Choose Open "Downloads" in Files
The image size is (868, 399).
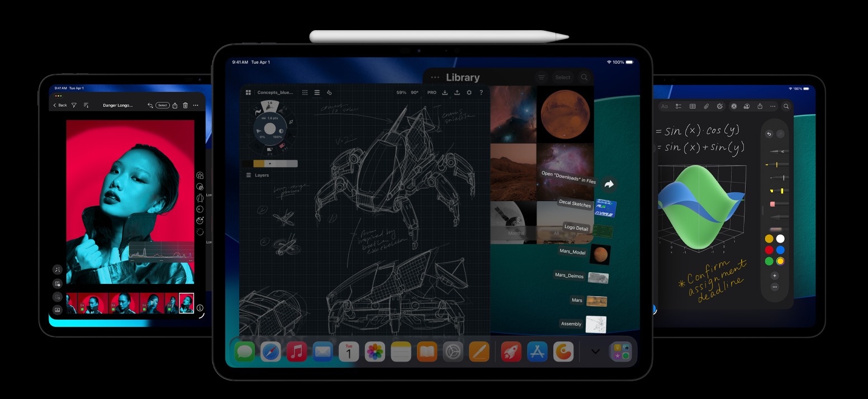pyautogui.click(x=568, y=178)
